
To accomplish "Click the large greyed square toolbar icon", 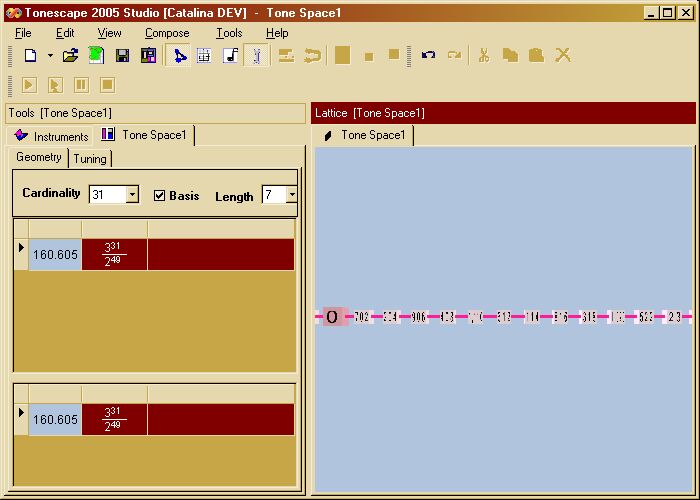I will point(342,56).
